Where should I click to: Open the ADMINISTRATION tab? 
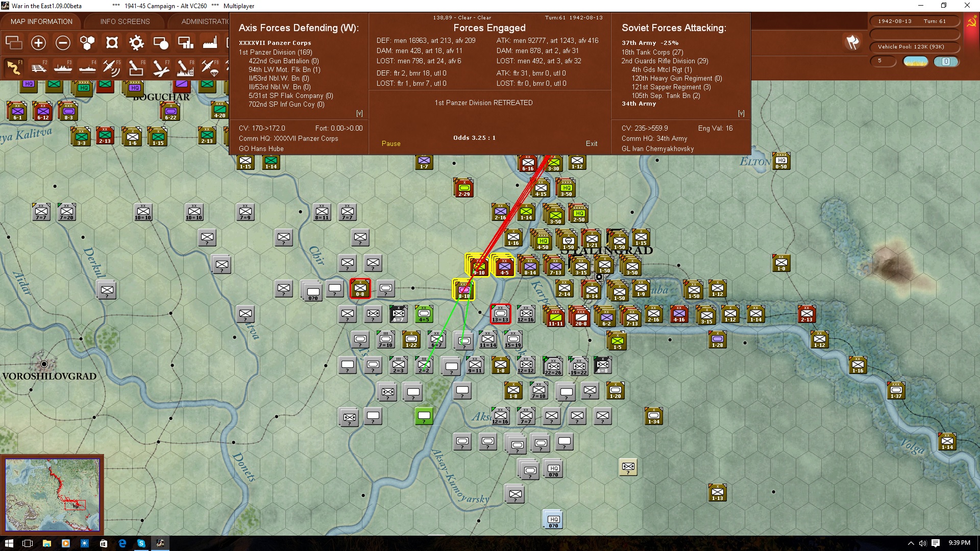coord(205,21)
